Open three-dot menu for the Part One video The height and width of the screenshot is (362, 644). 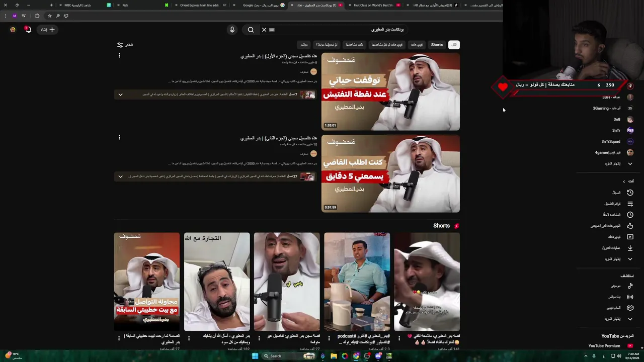119,55
